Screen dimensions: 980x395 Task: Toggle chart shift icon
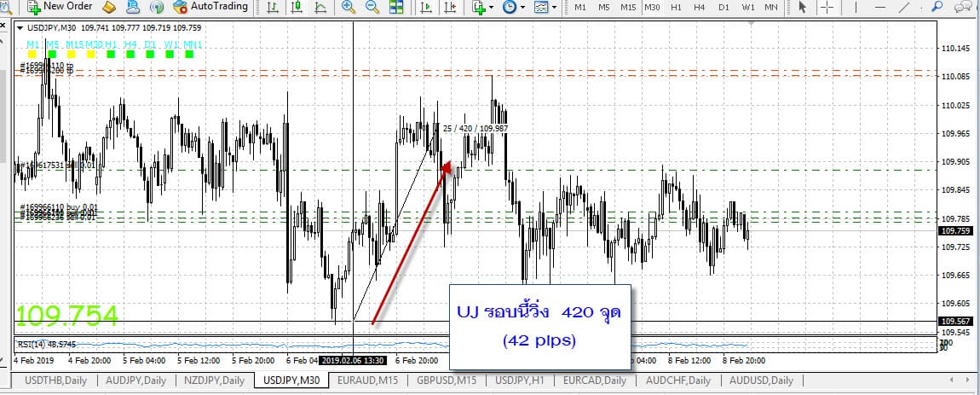(x=450, y=8)
